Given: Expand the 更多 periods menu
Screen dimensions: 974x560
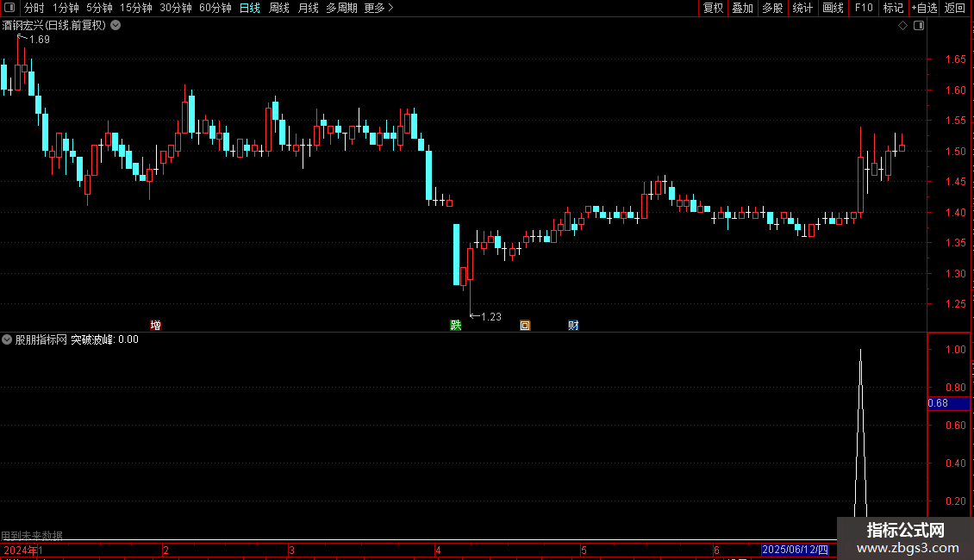Looking at the screenshot, I should [x=379, y=8].
